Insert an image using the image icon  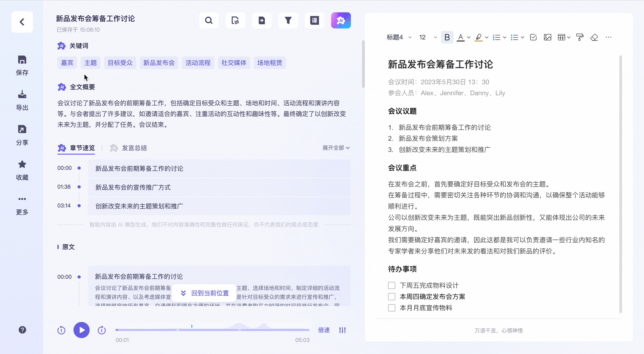[548, 37]
